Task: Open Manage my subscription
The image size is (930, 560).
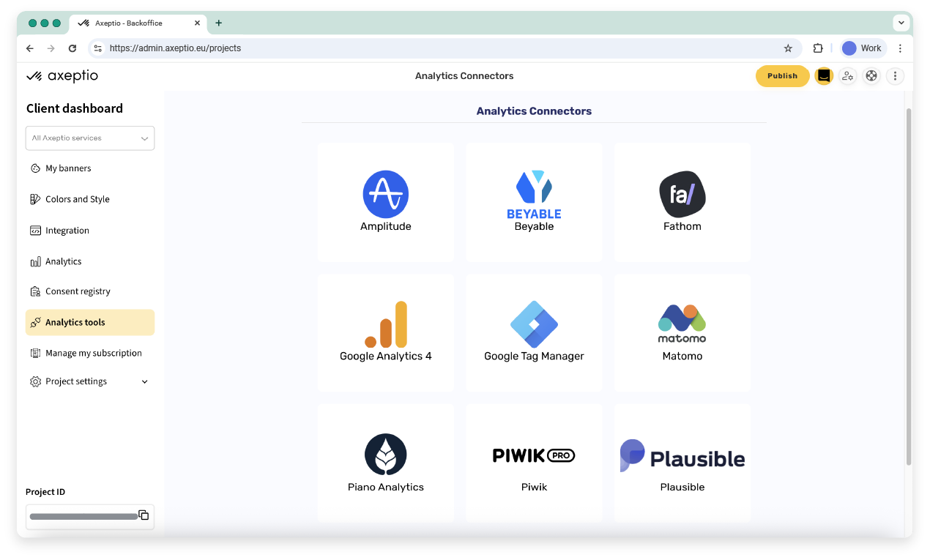Action: tap(94, 353)
